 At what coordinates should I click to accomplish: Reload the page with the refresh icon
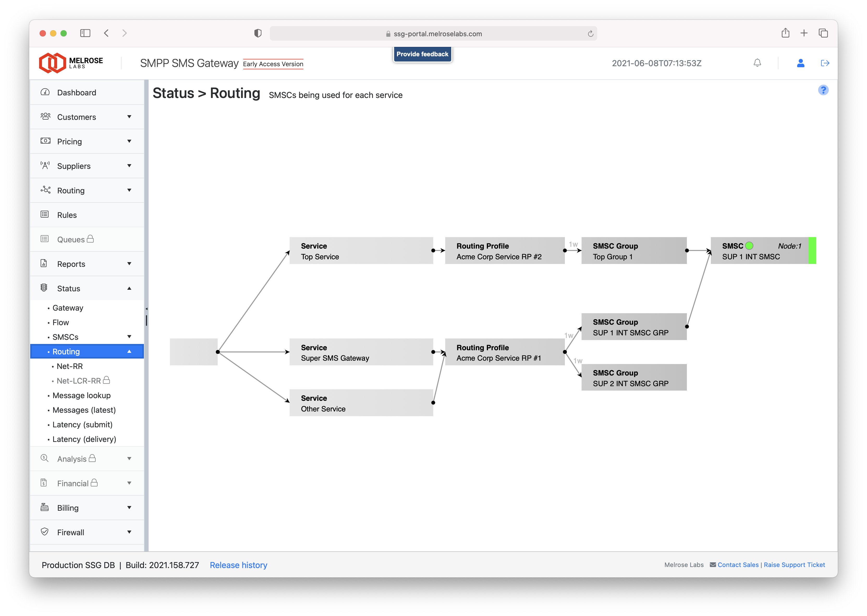pos(590,34)
